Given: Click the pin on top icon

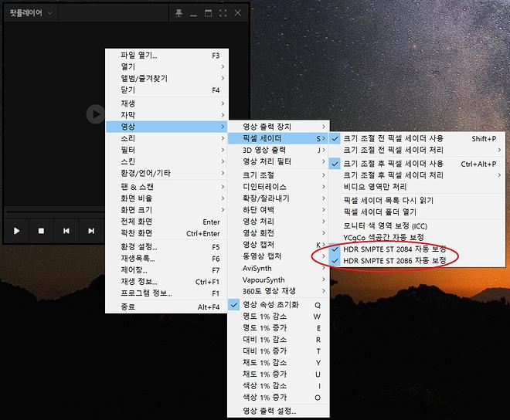Looking at the screenshot, I should pyautogui.click(x=179, y=13).
